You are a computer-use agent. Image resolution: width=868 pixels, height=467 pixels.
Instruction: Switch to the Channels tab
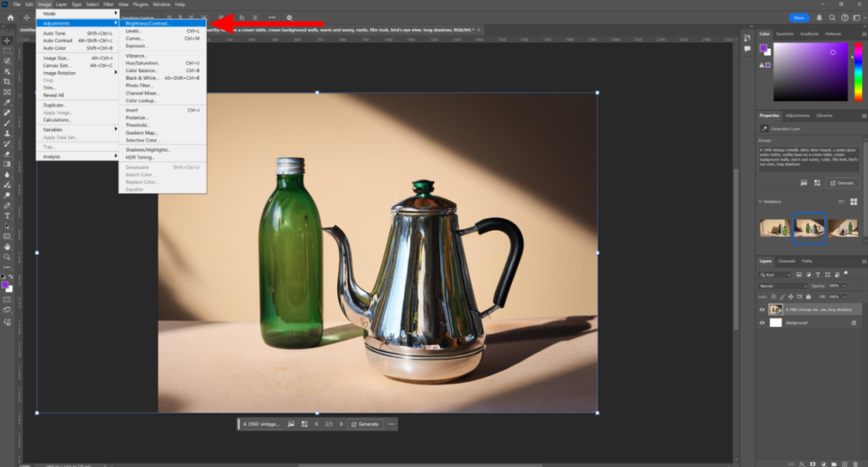(786, 261)
